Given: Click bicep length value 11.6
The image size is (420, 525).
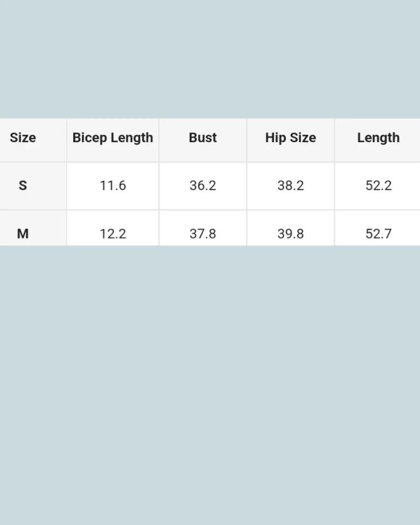Looking at the screenshot, I should (x=113, y=185).
